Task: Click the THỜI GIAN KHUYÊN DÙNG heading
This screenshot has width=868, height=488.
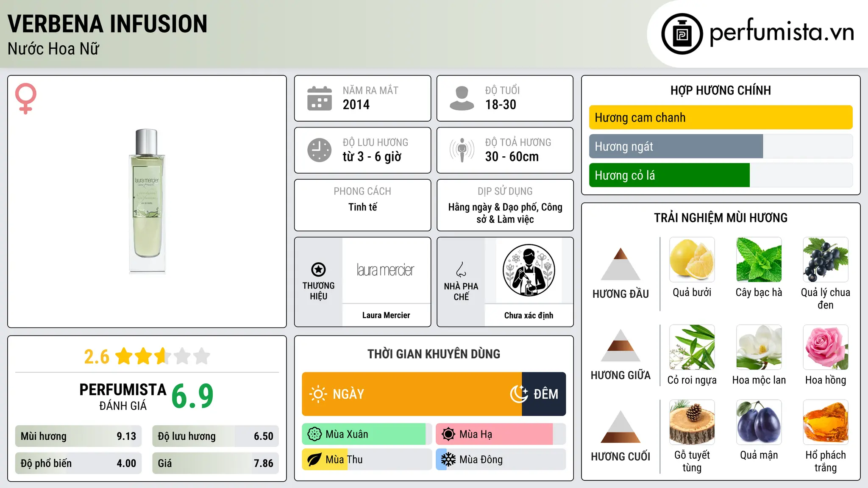Action: point(434,354)
